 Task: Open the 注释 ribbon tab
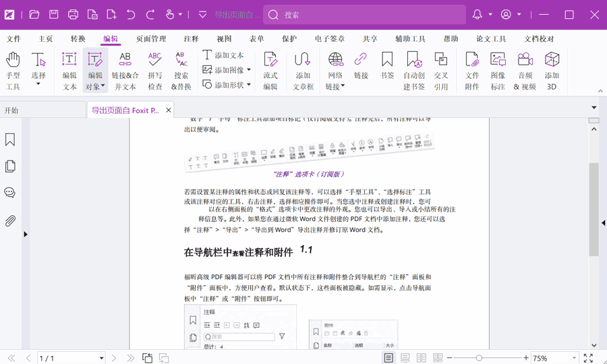click(x=192, y=39)
